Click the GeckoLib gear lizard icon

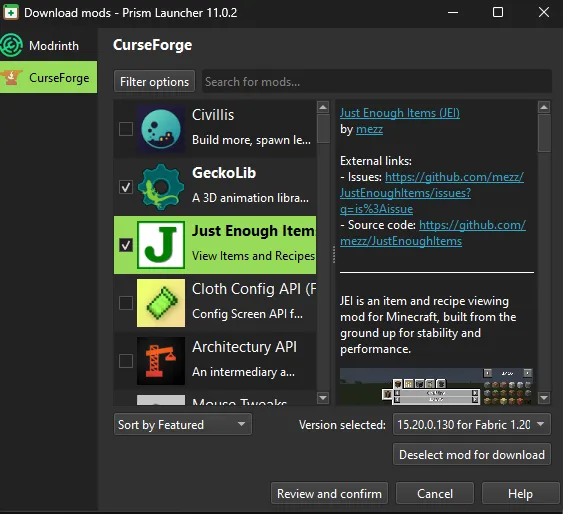coord(161,187)
